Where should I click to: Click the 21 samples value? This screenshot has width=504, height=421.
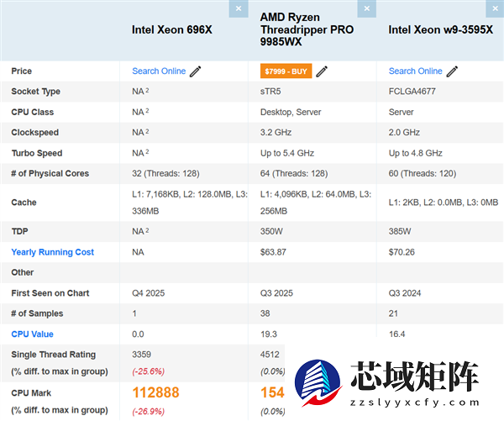(x=393, y=313)
